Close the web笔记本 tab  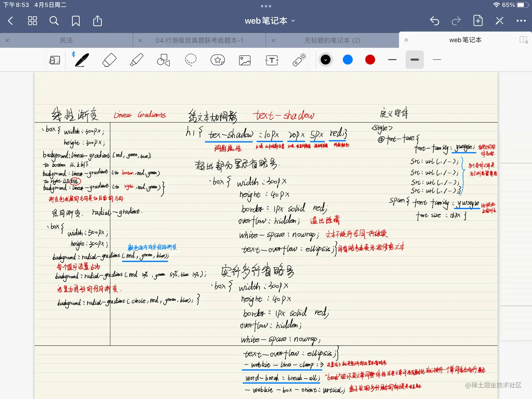coord(406,40)
